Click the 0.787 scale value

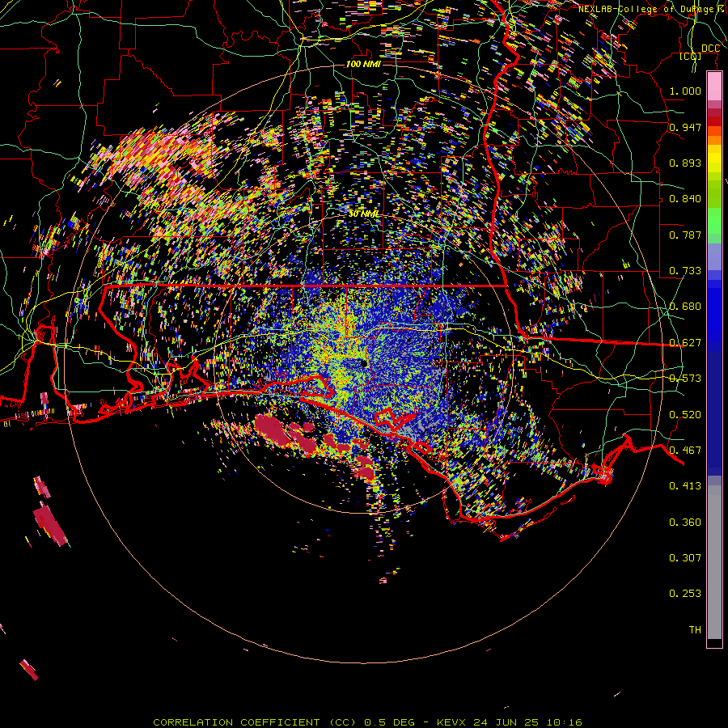point(685,235)
